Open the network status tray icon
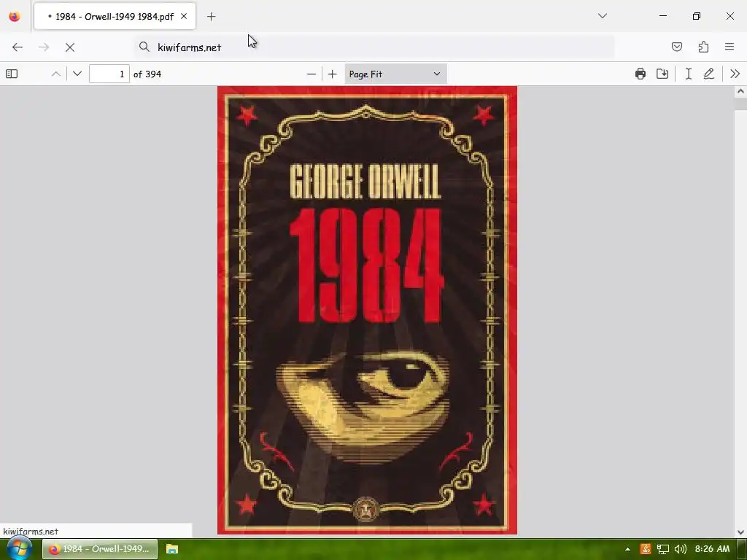Screen dimensions: 747x560 point(662,549)
